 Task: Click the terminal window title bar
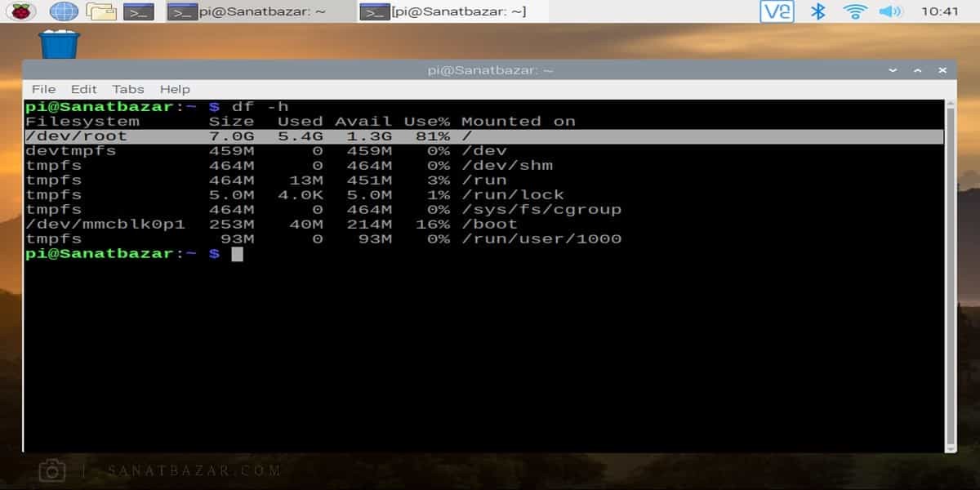click(490, 70)
